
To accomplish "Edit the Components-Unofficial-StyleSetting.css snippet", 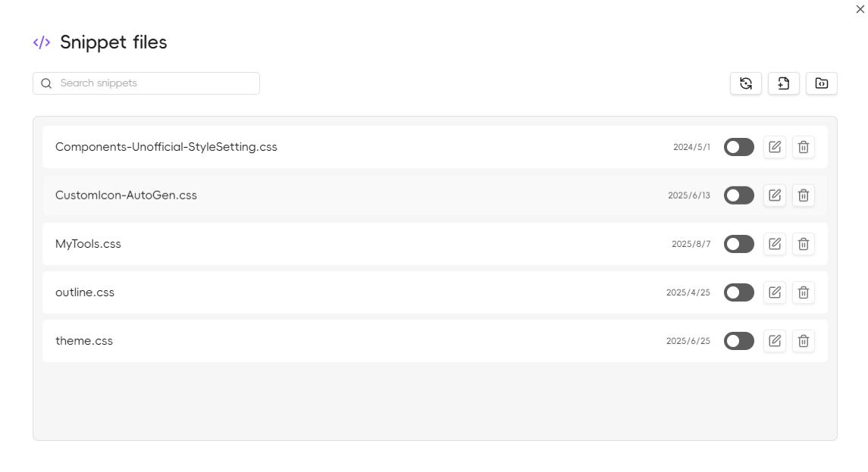I will (x=775, y=147).
